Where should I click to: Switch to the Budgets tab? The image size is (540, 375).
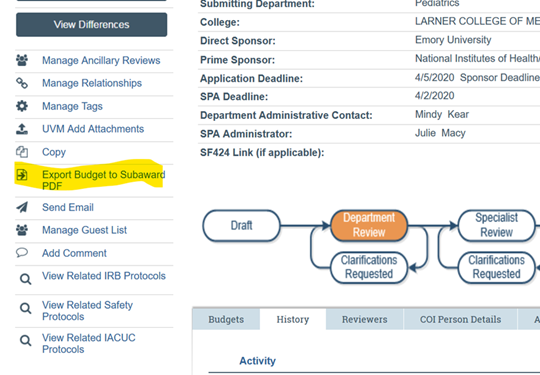226,319
